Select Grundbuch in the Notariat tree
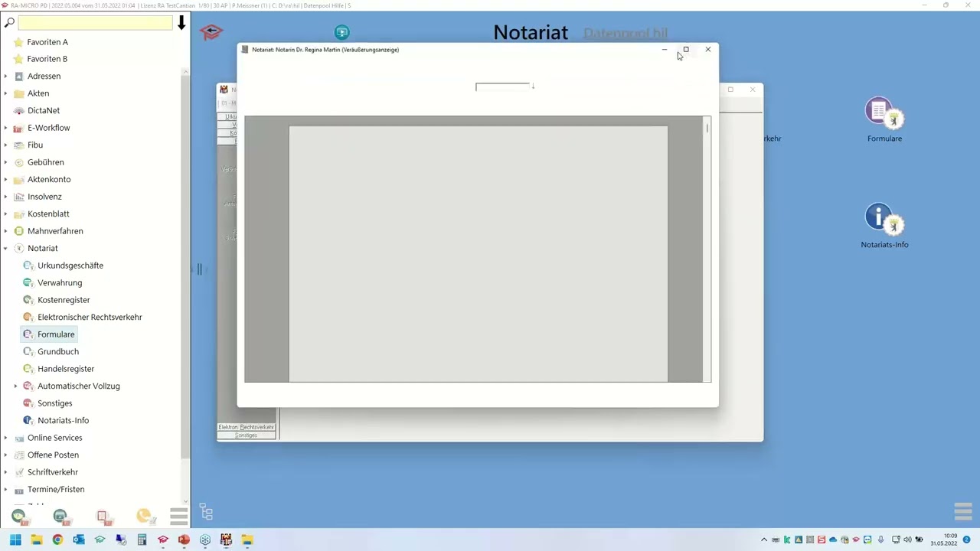Screen dimensions: 980x551 point(58,351)
